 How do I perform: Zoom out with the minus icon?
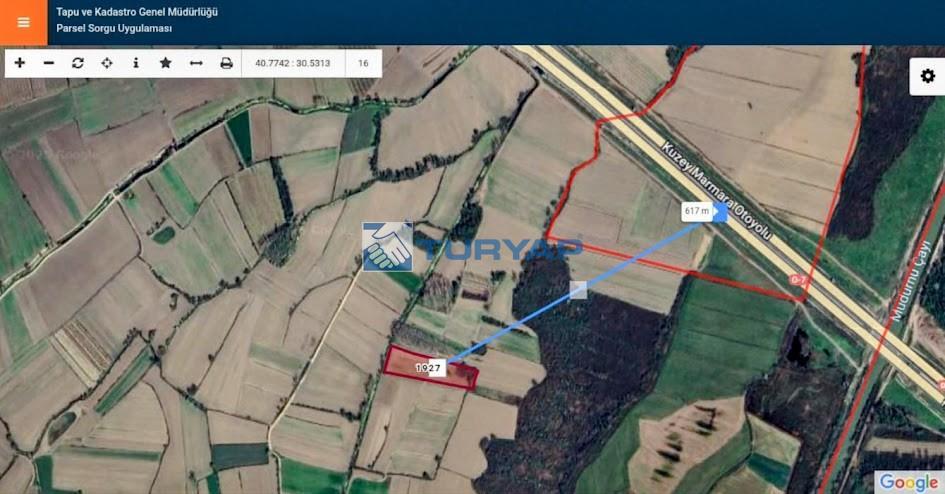[49, 63]
